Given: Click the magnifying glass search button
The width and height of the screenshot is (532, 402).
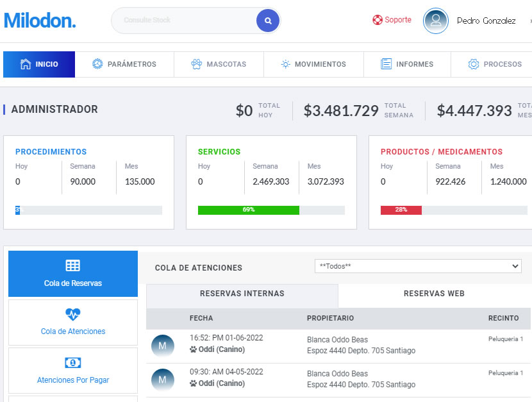Looking at the screenshot, I should (x=268, y=21).
